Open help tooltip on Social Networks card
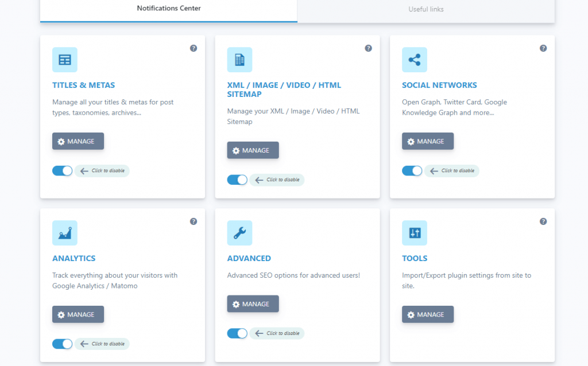The width and height of the screenshot is (588, 366). click(543, 48)
